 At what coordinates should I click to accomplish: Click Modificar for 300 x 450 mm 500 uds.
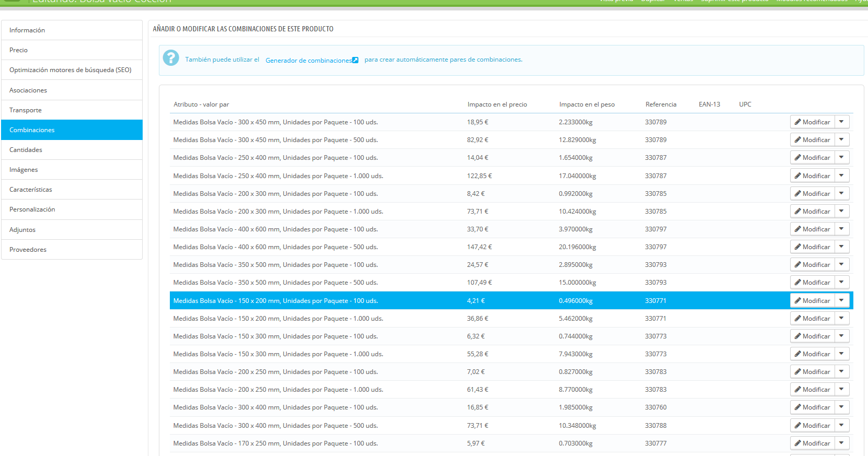[813, 140]
